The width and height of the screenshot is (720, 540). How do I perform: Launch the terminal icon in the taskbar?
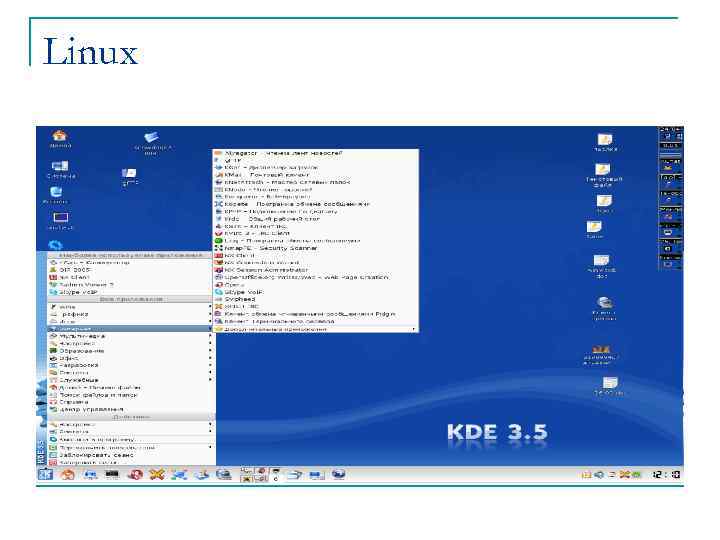coord(112,474)
